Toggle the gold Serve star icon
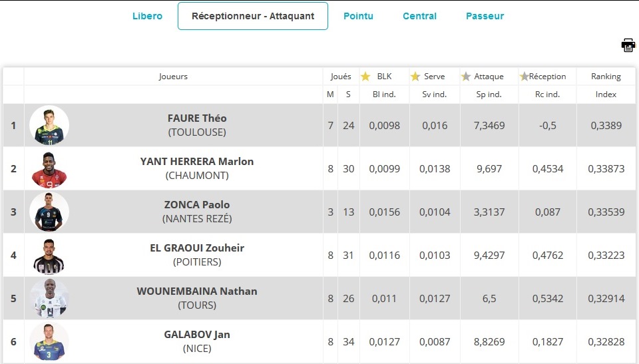The width and height of the screenshot is (639, 364). point(415,77)
